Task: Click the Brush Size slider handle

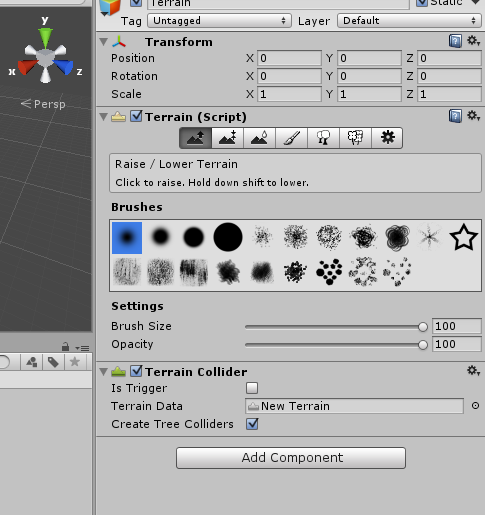Action: pyautogui.click(x=423, y=327)
